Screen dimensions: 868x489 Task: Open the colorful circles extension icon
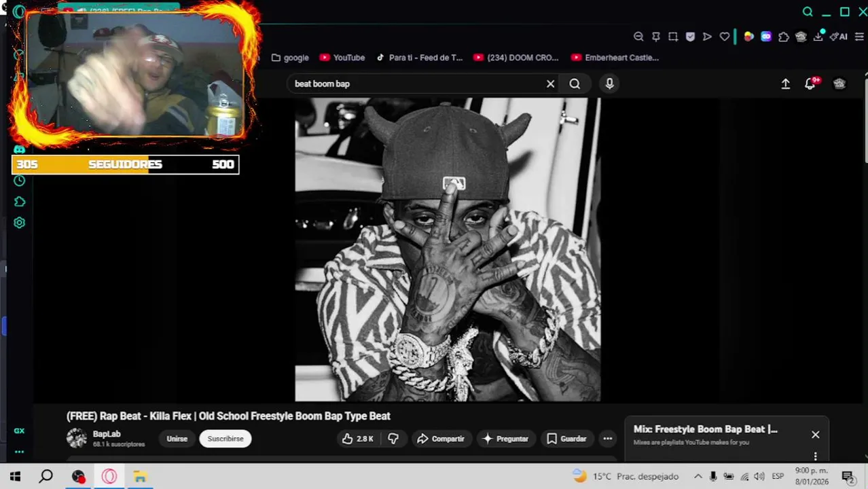click(x=748, y=37)
